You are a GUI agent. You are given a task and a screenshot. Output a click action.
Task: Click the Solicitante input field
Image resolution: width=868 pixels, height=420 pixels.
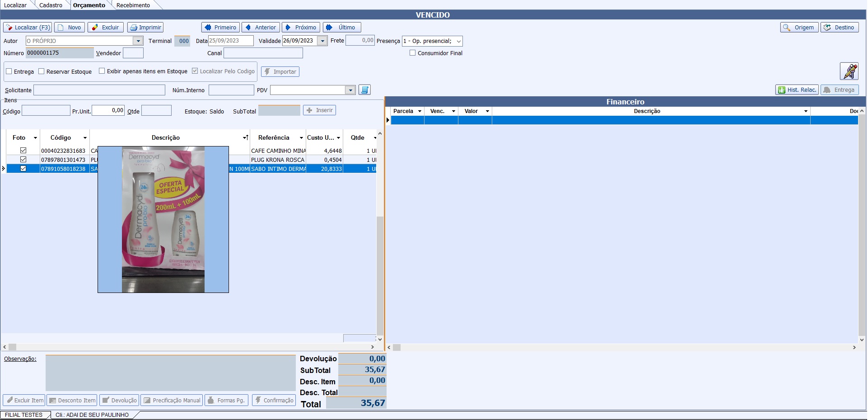[x=99, y=90]
